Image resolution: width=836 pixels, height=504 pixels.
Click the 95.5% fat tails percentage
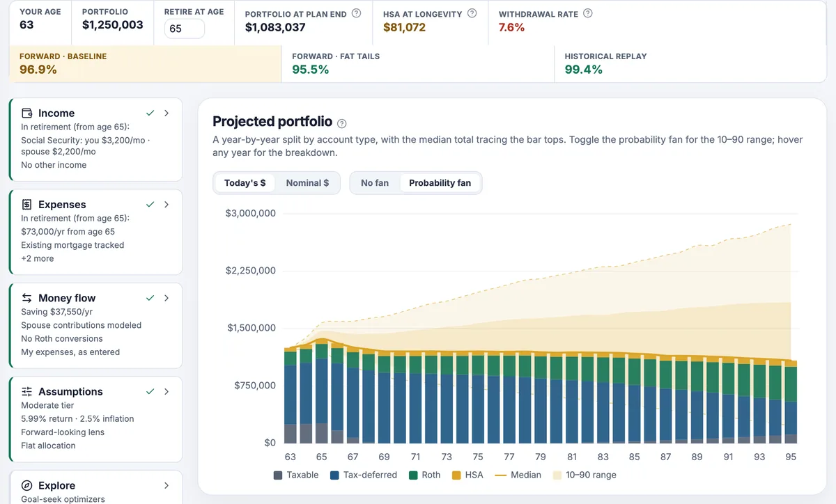[311, 70]
